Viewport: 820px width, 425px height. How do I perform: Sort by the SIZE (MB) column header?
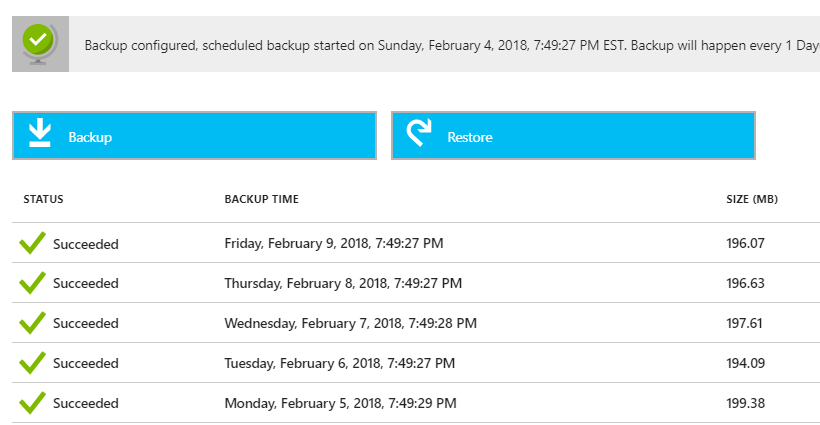[x=752, y=199]
